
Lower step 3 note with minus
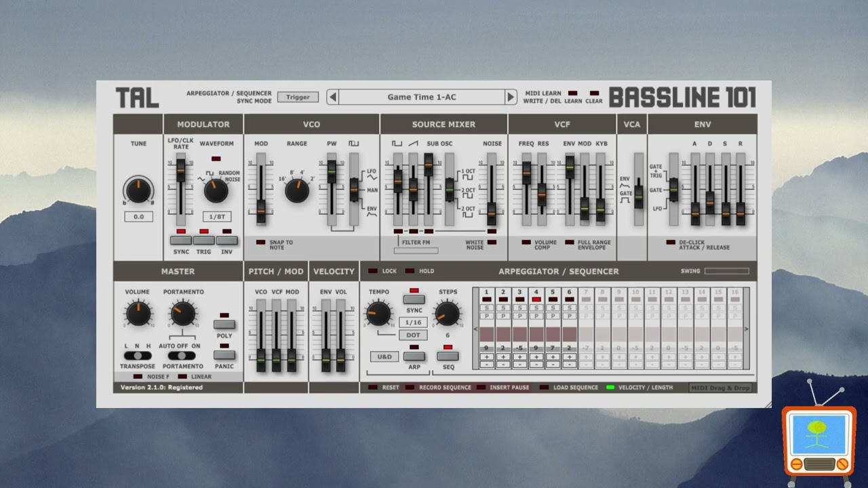pos(519,364)
